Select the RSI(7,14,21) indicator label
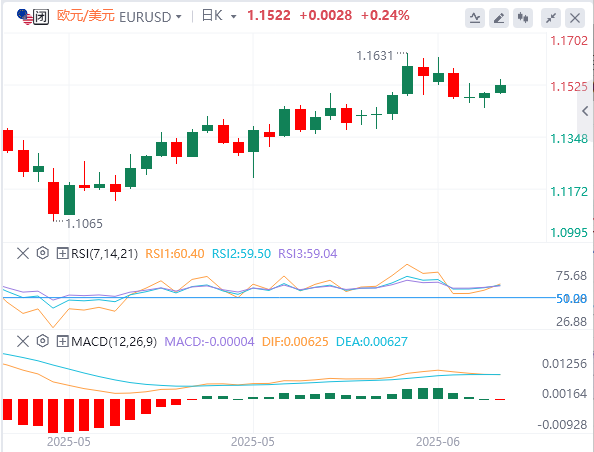 point(105,253)
